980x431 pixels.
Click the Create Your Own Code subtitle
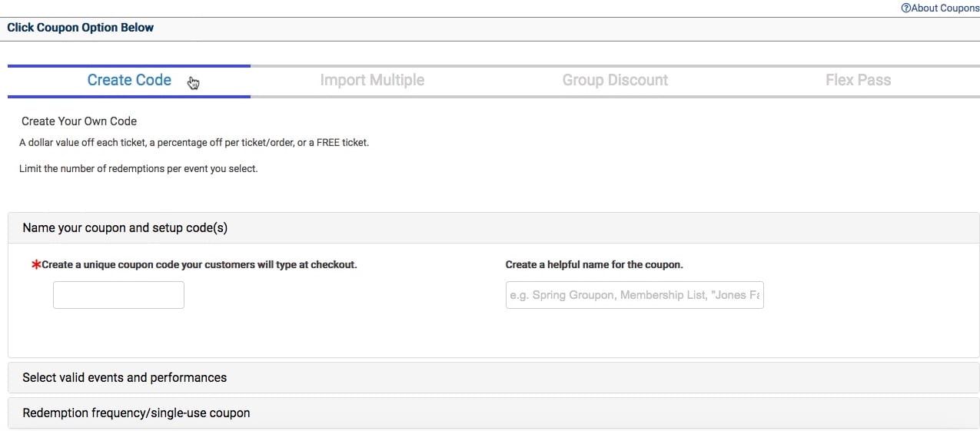click(79, 121)
